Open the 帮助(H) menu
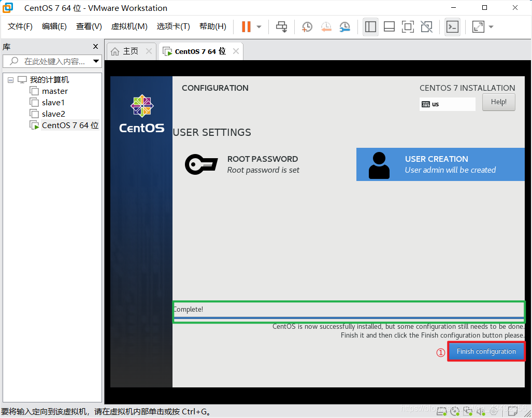The height and width of the screenshot is (418, 532). [x=213, y=26]
